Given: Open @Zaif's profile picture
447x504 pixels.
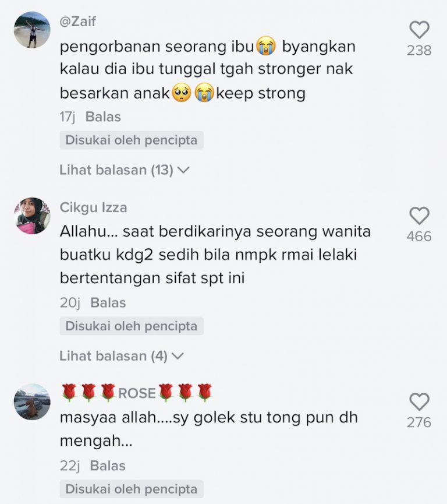Looking at the screenshot, I should coord(32,30).
